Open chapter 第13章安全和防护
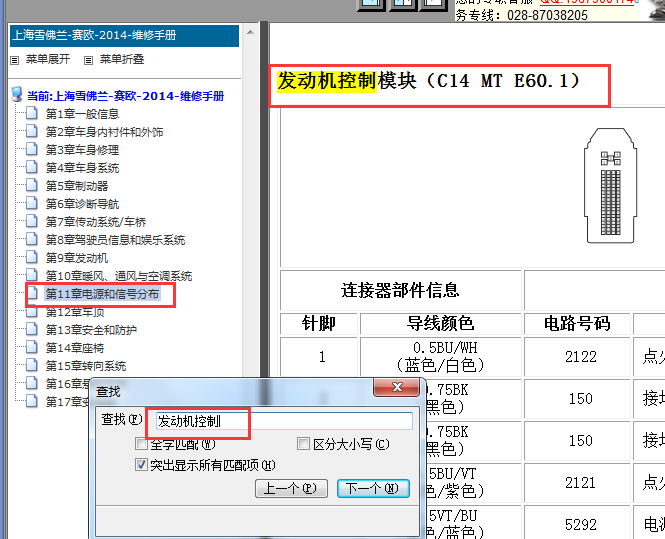Screen dimensions: 665x539 [91, 330]
